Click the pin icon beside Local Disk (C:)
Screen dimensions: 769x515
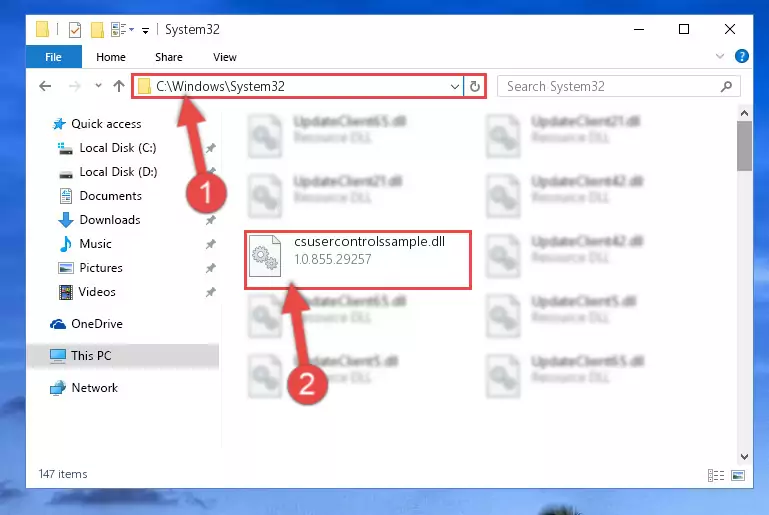(x=210, y=148)
